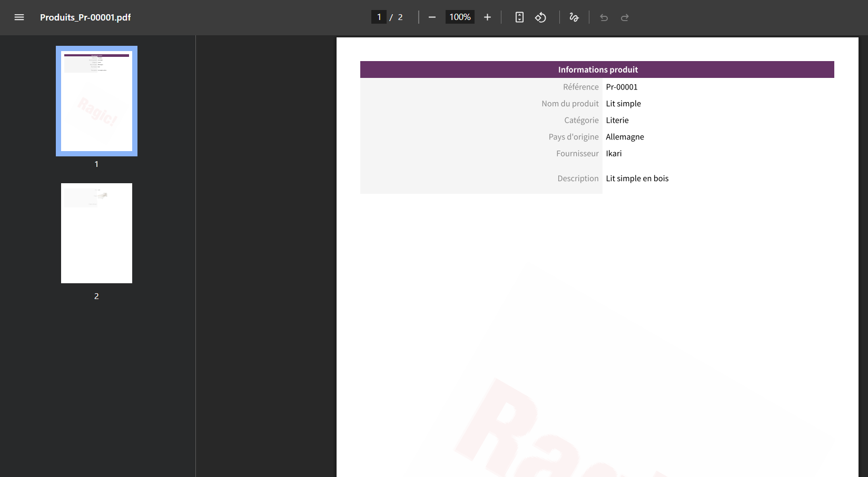Image resolution: width=868 pixels, height=477 pixels.
Task: Click the total page count after the slash
Action: click(400, 17)
